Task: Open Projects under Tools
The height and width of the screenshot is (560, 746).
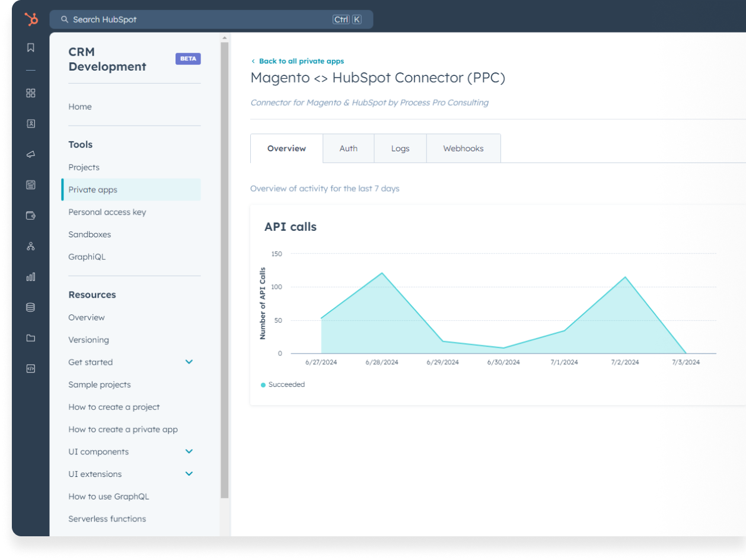Action: 84,167
